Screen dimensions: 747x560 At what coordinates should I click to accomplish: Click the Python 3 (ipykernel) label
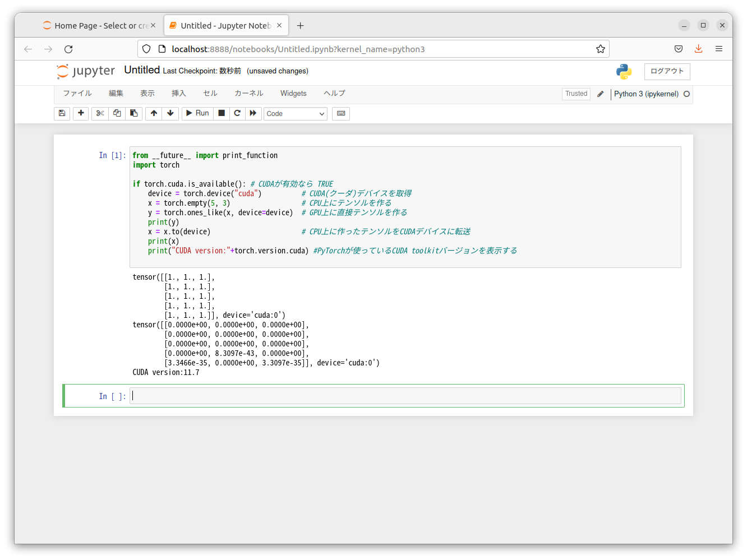(x=646, y=94)
